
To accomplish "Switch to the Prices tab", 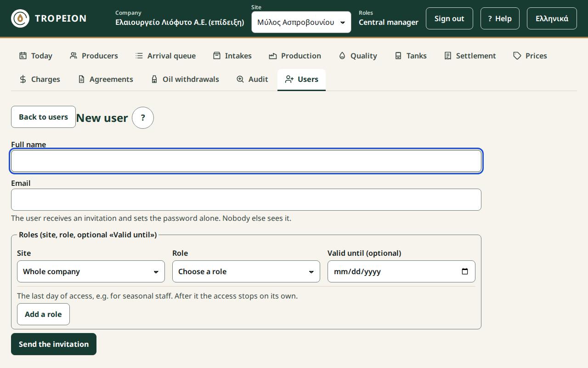I will (530, 56).
